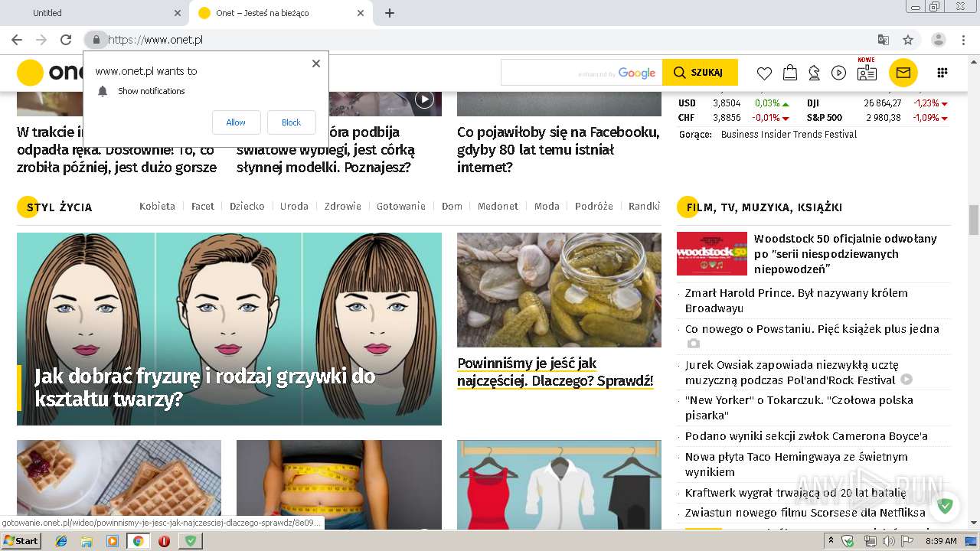Open the grid apps menu icon
980x551 pixels.
(x=942, y=73)
